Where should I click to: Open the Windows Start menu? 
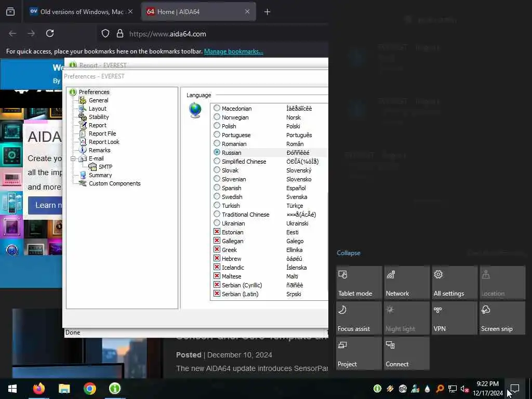pyautogui.click(x=12, y=389)
